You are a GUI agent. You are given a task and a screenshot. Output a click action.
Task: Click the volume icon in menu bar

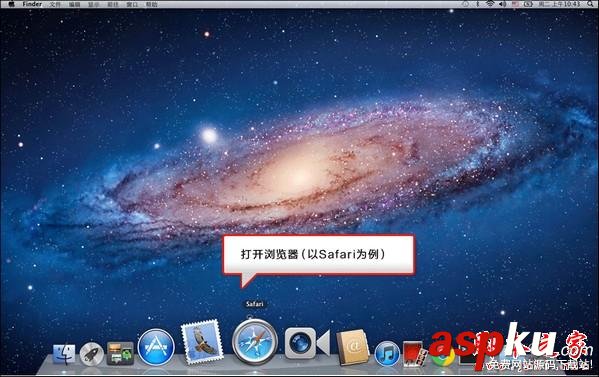(503, 4)
